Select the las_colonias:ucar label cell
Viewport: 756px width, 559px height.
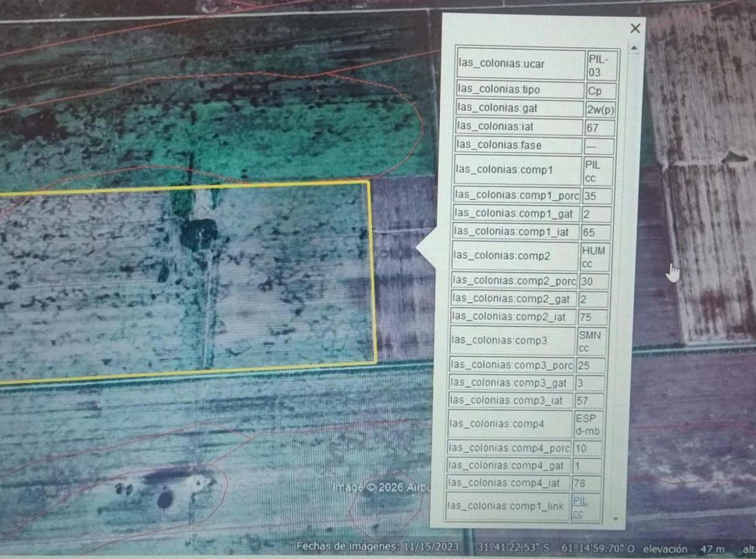click(521, 64)
